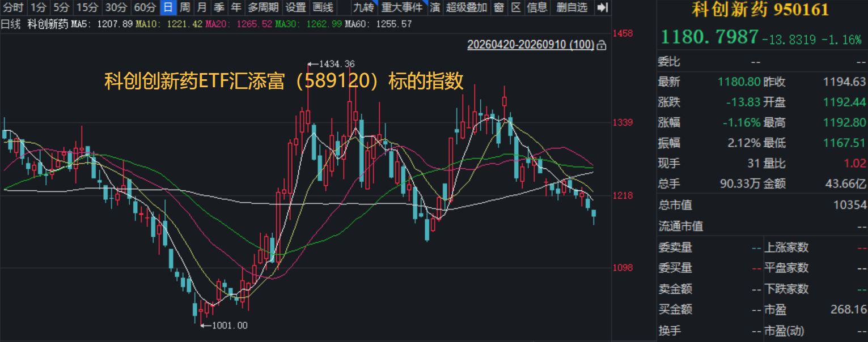The width and height of the screenshot is (868, 342).
Task: Open the 信息 info button
Action: coord(537,8)
